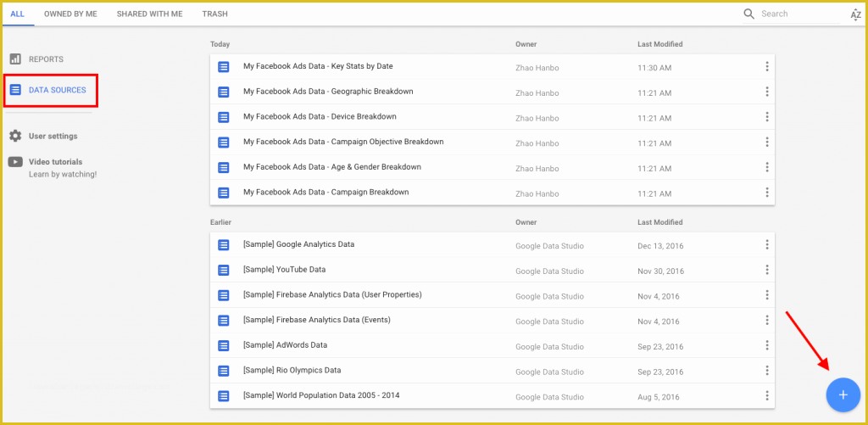The image size is (868, 425).
Task: Open [Sample] YouTube Data
Action: [285, 269]
